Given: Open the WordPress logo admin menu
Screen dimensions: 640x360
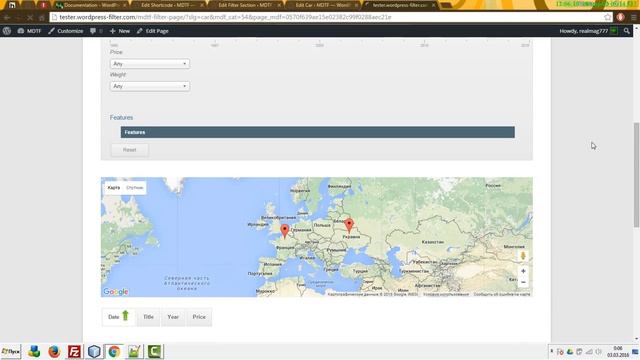Looking at the screenshot, I should click(x=7, y=31).
